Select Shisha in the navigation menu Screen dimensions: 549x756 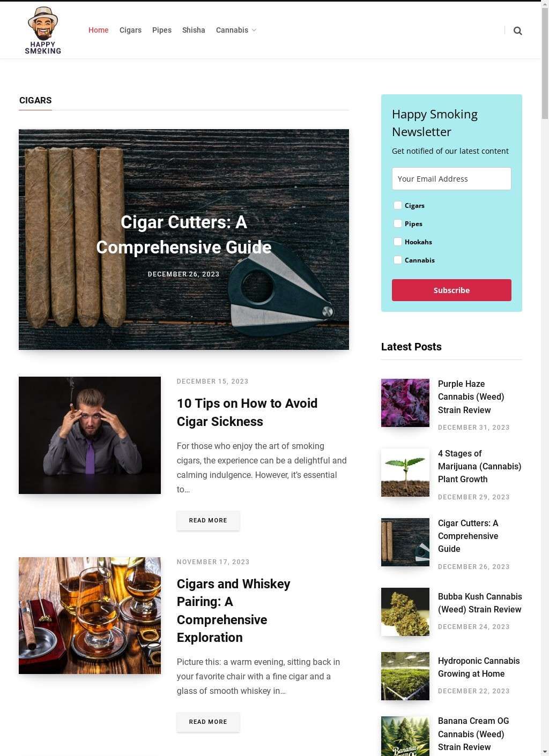194,30
